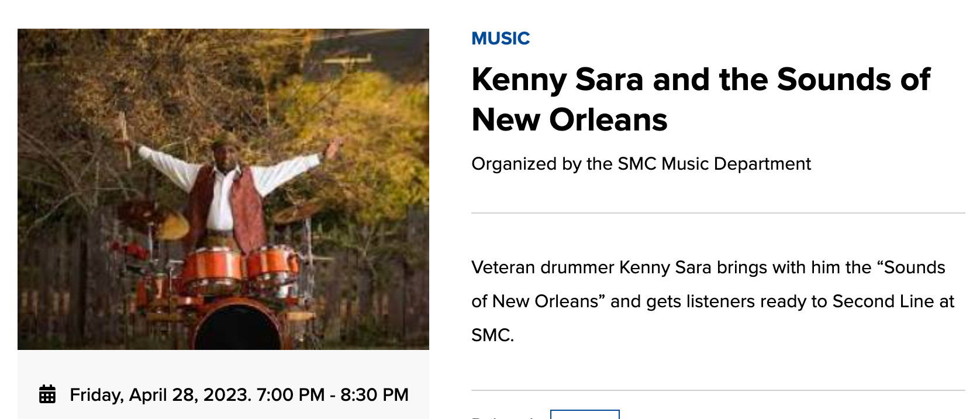The height and width of the screenshot is (419, 980).
Task: Click "Veteran drummer" at the description start
Action: coord(543,267)
